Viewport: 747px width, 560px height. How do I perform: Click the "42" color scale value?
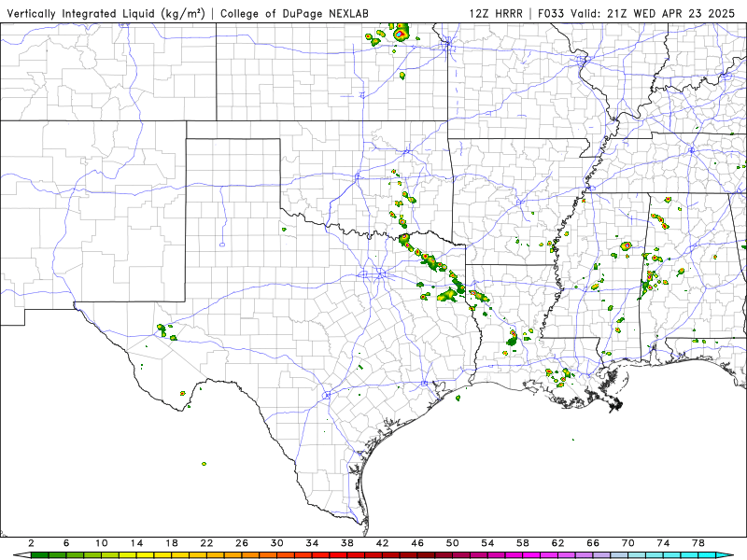tap(383, 543)
